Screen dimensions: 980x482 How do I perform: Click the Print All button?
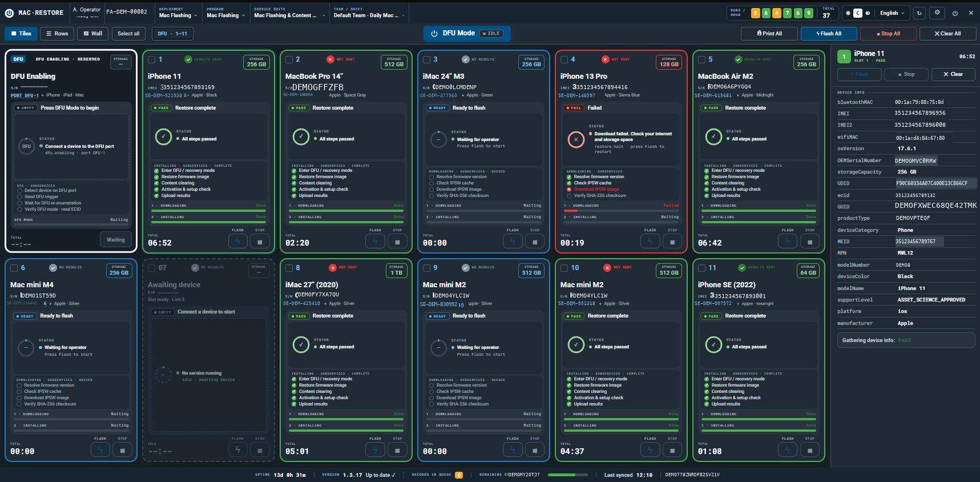click(769, 34)
